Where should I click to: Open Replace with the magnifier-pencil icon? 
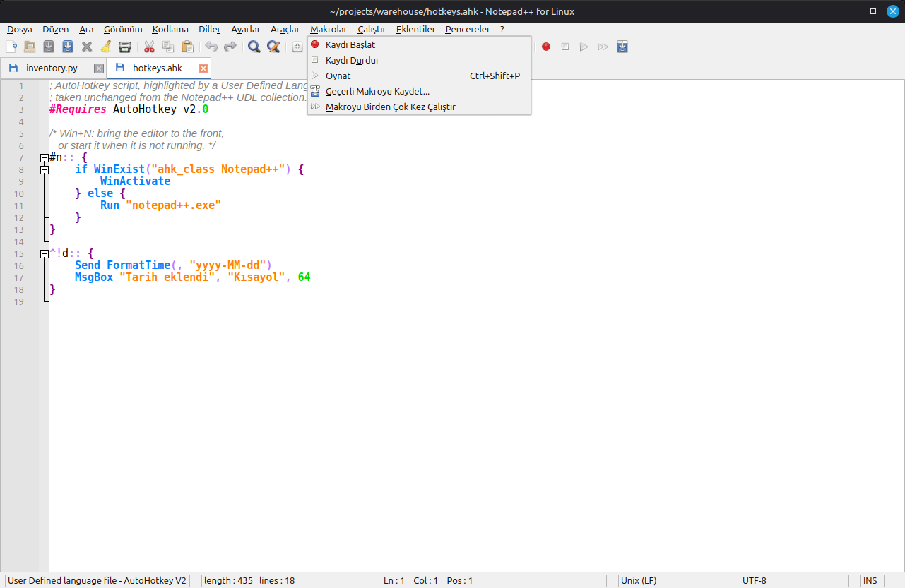[273, 47]
